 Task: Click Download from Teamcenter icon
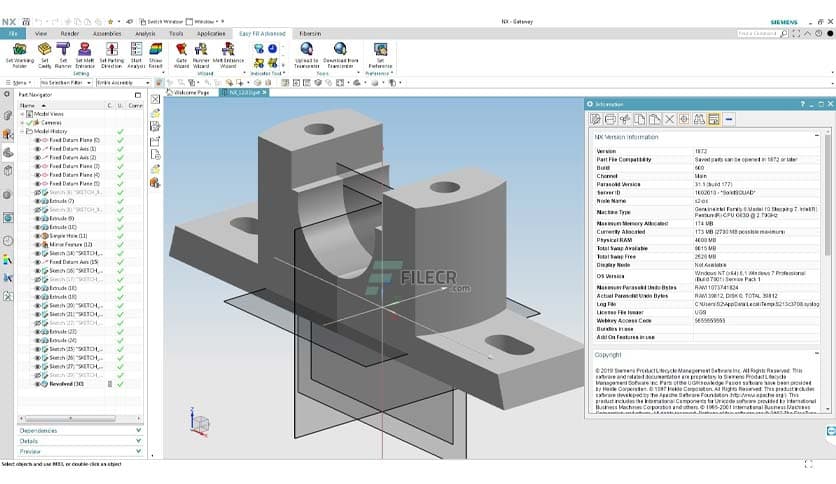pyautogui.click(x=340, y=50)
